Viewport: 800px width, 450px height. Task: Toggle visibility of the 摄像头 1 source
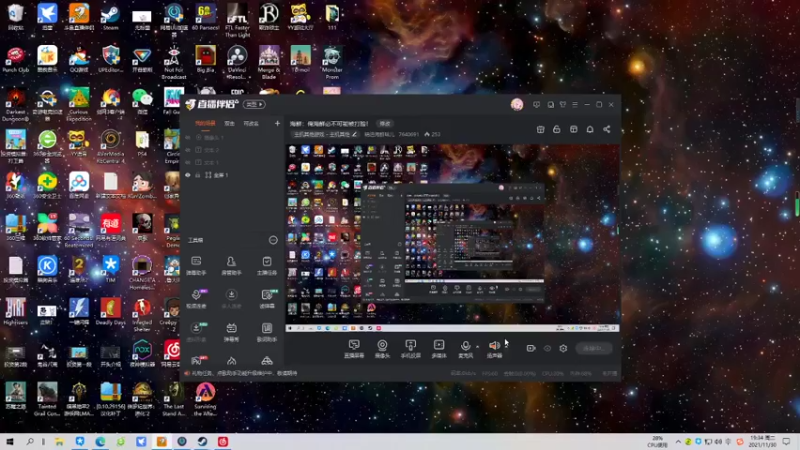coord(188,138)
